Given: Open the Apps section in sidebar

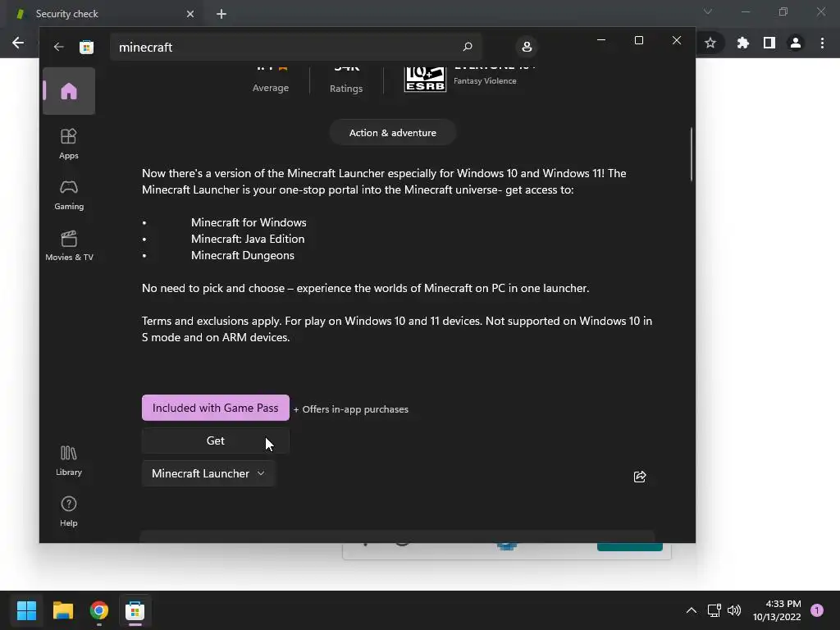Looking at the screenshot, I should [x=69, y=144].
